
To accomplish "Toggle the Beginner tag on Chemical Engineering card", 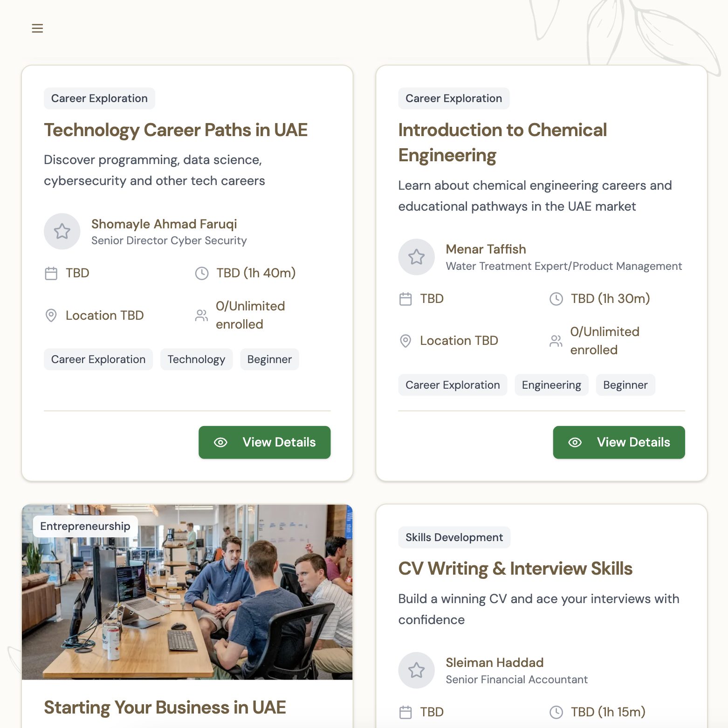I will pos(625,385).
